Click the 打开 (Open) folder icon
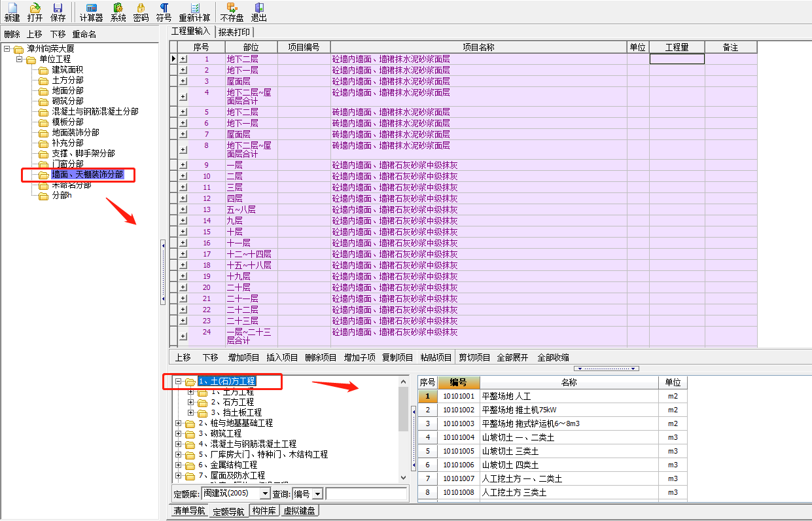This screenshot has height=521, width=812. pyautogui.click(x=35, y=8)
